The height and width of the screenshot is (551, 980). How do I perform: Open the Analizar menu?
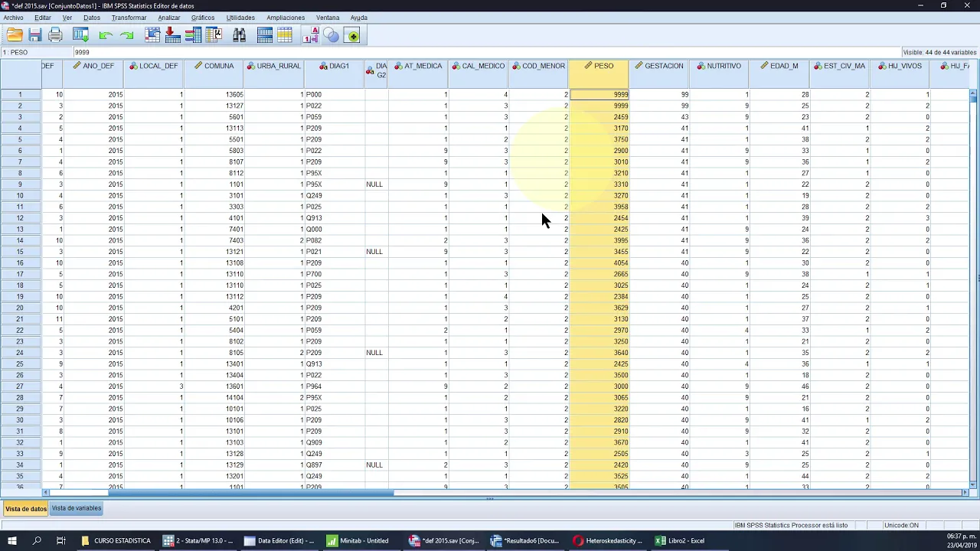click(169, 18)
